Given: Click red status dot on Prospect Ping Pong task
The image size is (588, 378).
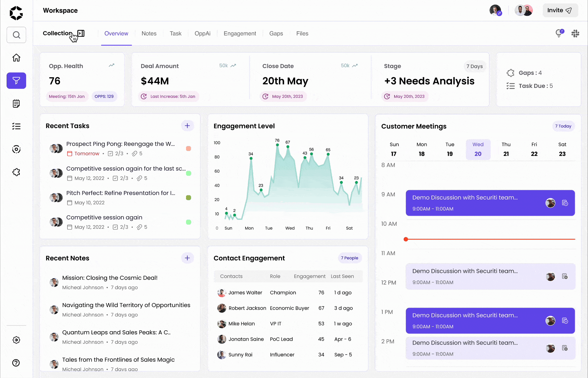Looking at the screenshot, I should (189, 148).
